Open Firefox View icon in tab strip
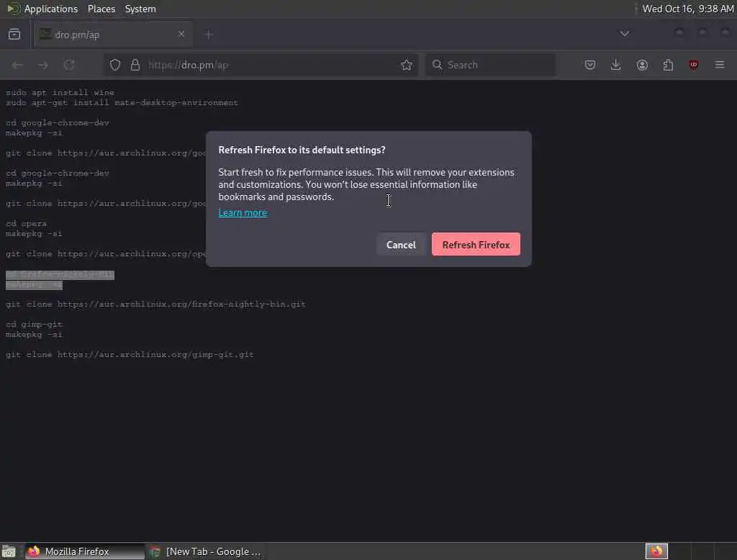The height and width of the screenshot is (560, 737). pos(14,35)
